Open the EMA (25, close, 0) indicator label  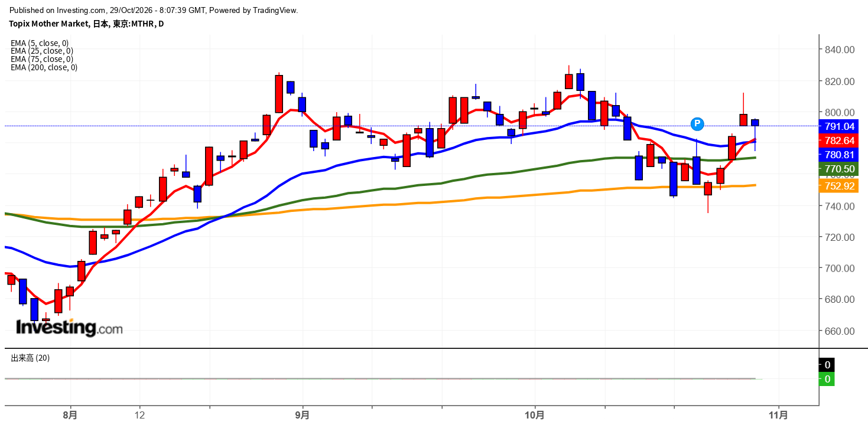42,51
